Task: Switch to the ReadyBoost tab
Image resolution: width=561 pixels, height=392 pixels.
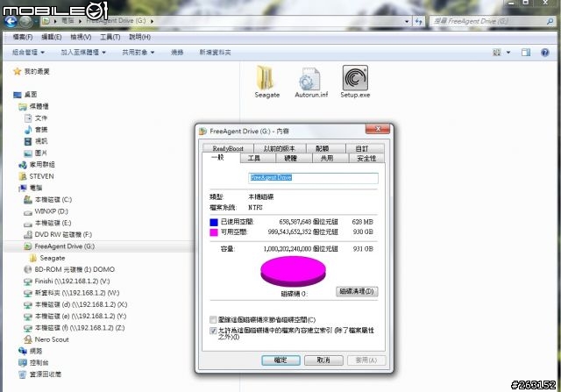Action: [228, 148]
